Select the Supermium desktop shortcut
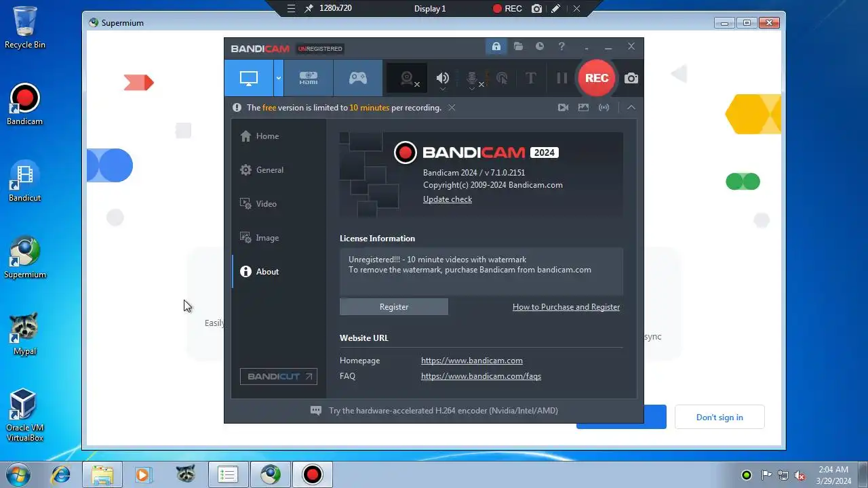 pos(25,258)
